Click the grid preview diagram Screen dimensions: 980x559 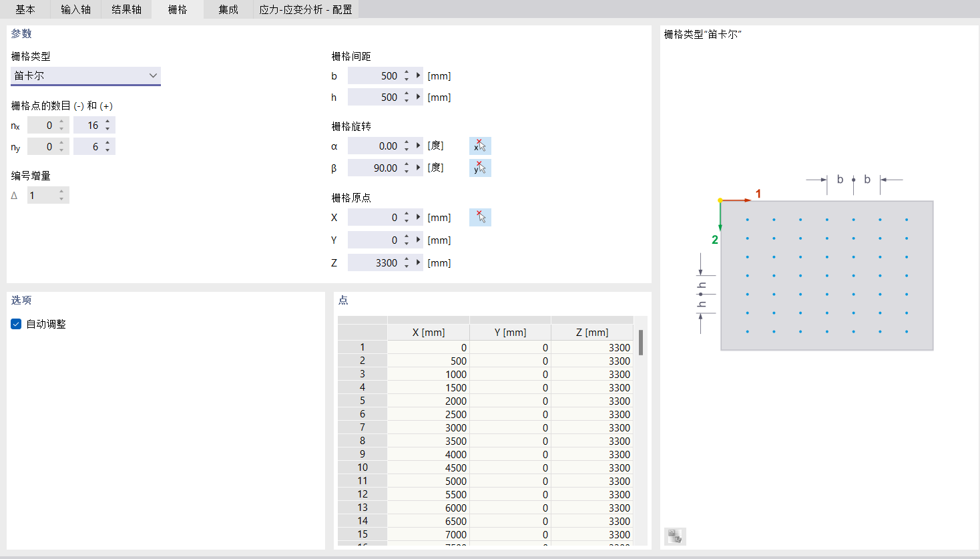point(813,262)
